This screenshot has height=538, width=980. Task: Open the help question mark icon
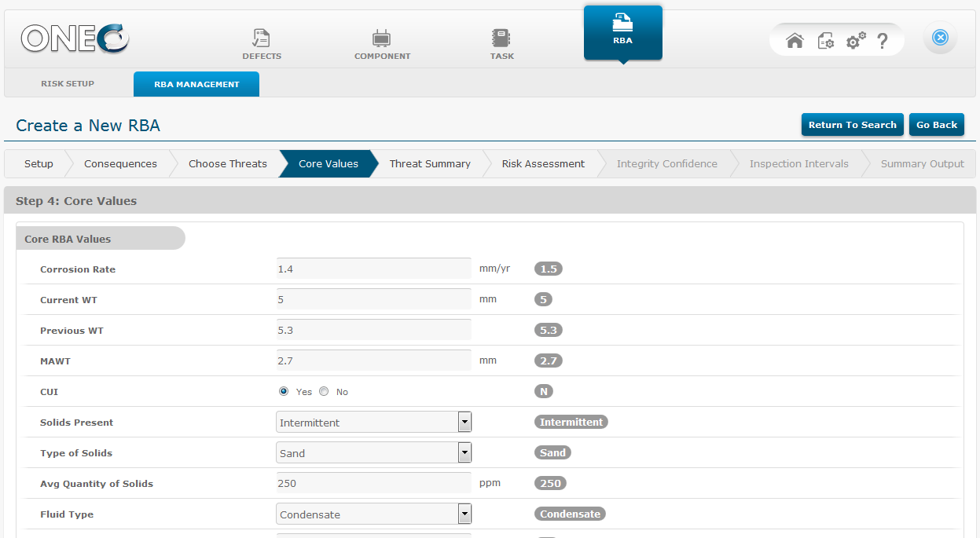click(883, 41)
